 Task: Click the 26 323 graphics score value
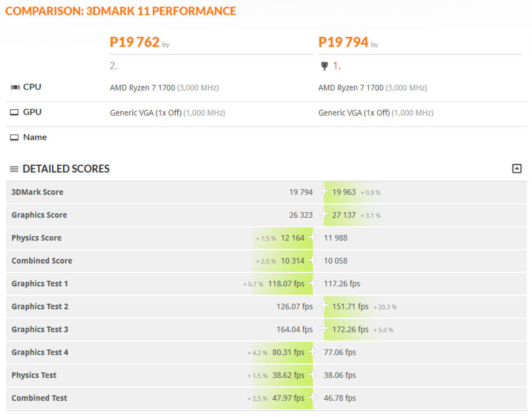(x=301, y=215)
